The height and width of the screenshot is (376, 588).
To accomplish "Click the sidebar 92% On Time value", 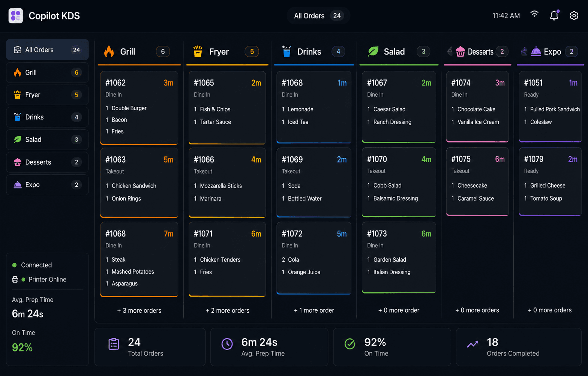I will pos(22,348).
